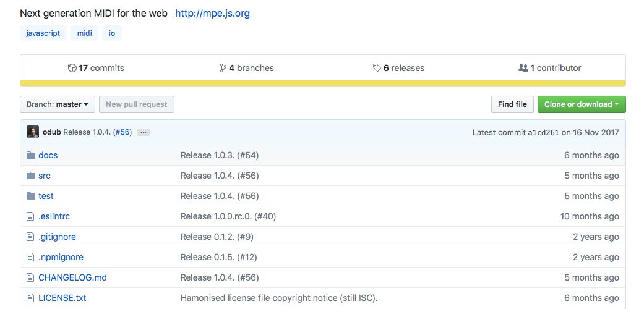This screenshot has height=309, width=644.
Task: Expand the Clone or download menu
Action: click(x=581, y=104)
